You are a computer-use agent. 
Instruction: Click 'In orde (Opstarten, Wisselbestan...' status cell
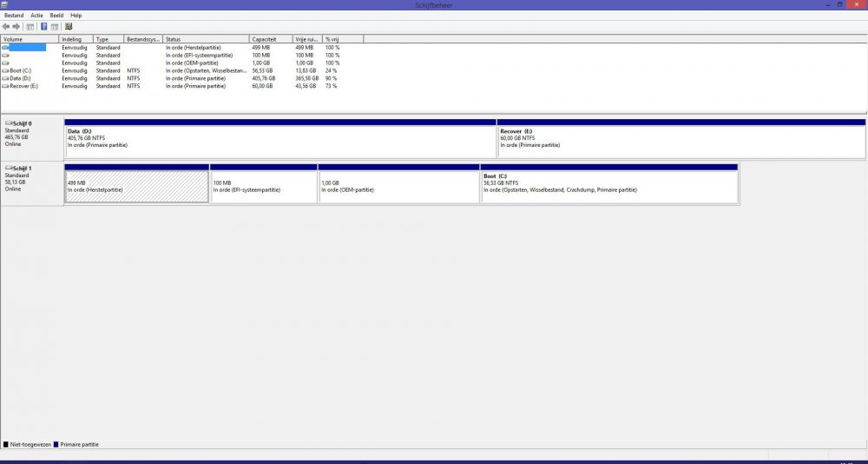tap(206, 71)
